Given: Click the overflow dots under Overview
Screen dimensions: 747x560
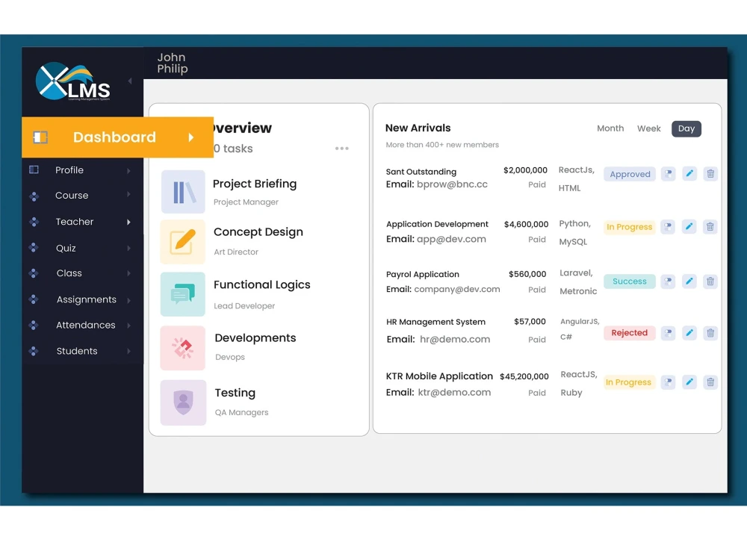Looking at the screenshot, I should [x=341, y=149].
